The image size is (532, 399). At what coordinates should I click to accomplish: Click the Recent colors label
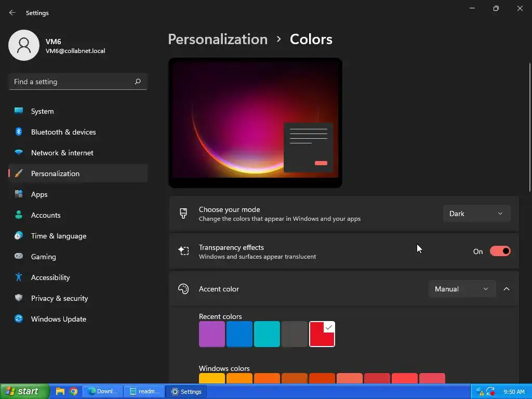coord(220,316)
